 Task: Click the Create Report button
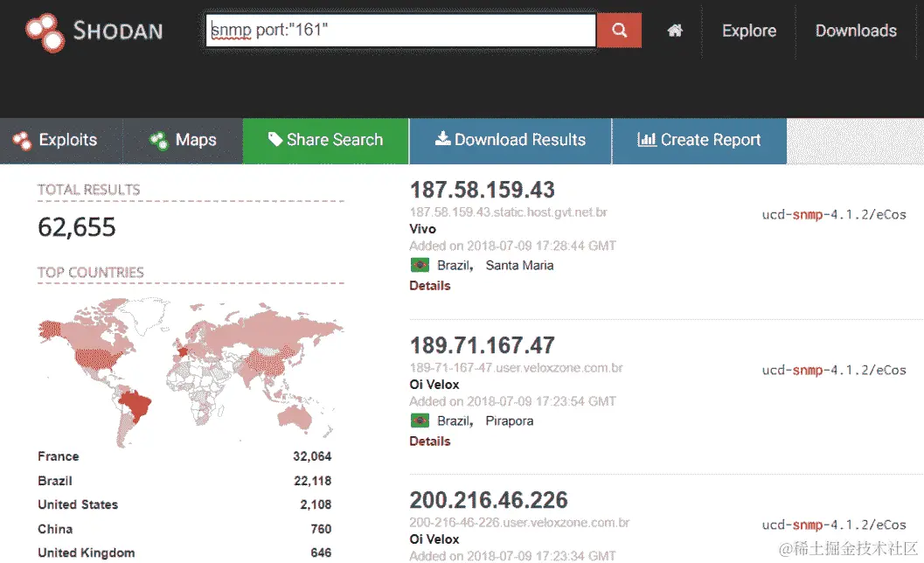[699, 140]
